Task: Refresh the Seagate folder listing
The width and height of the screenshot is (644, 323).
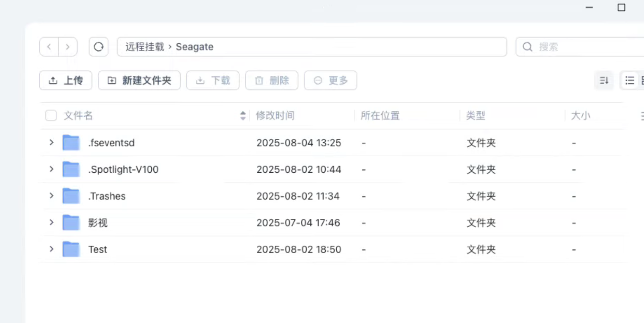Action: [99, 47]
